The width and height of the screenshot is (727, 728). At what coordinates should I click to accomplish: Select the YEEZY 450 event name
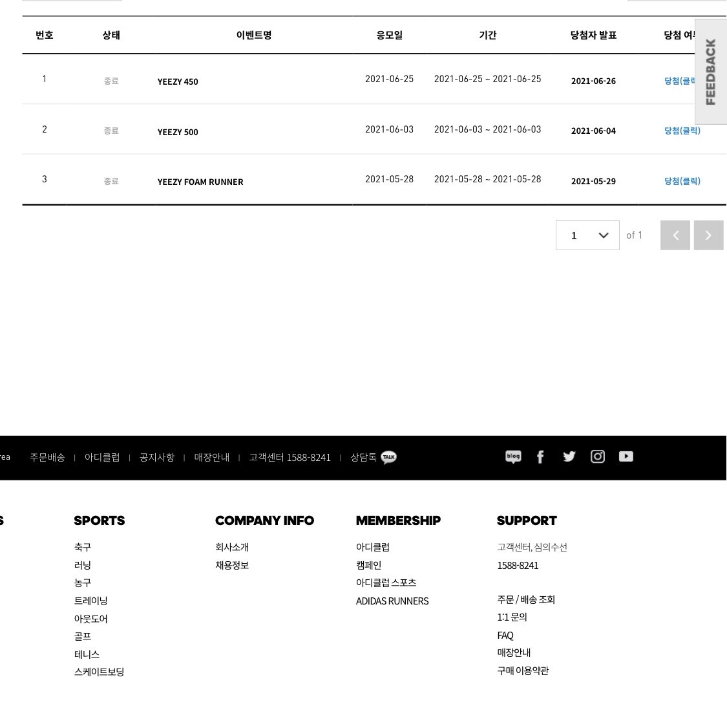[x=178, y=81]
